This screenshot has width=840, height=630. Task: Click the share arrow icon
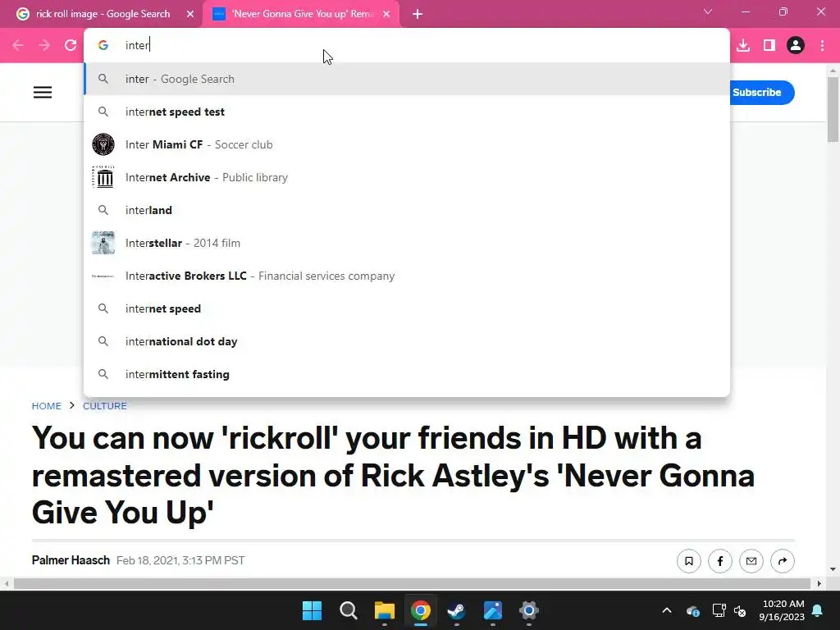782,561
